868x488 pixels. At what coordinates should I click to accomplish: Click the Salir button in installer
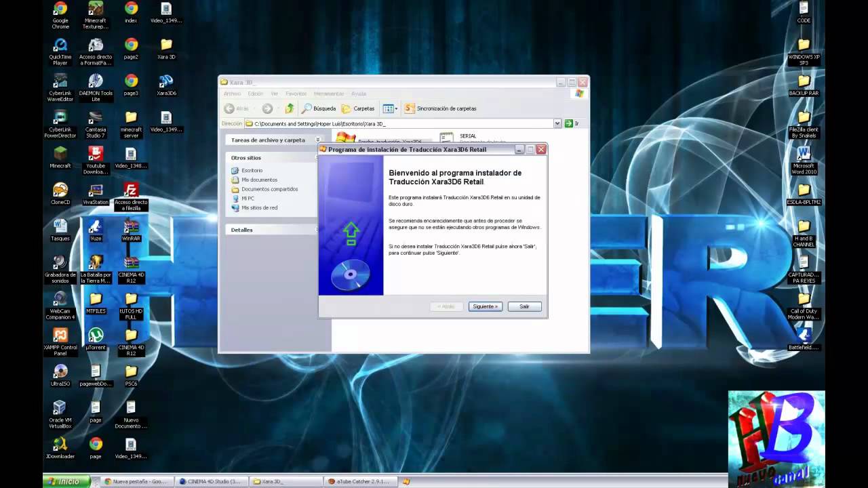click(x=524, y=306)
